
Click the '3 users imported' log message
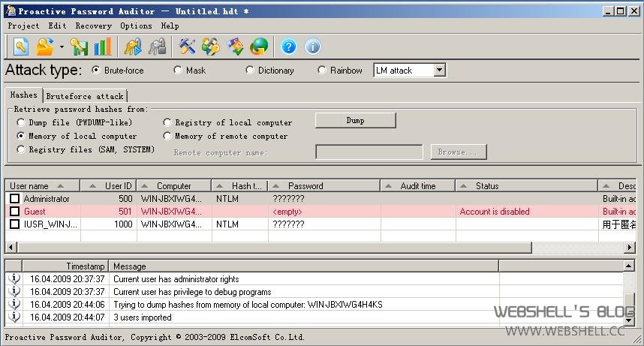(143, 317)
